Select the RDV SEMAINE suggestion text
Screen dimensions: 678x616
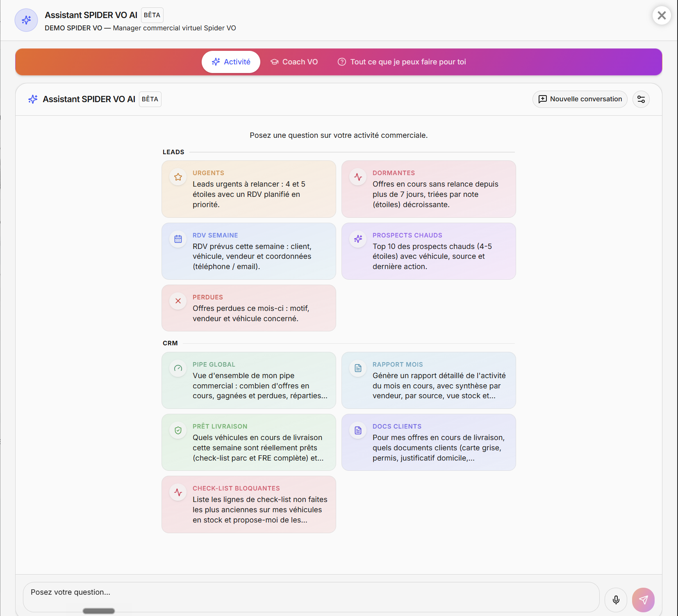[252, 256]
